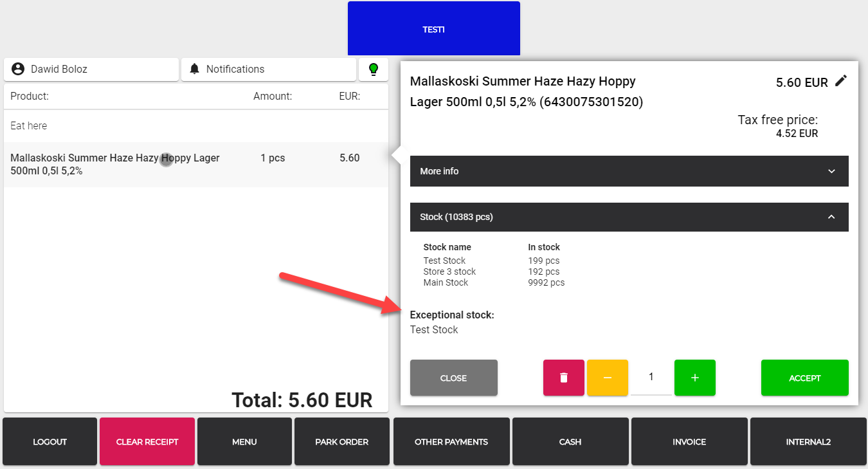Click the PARK ORDER button
Image resolution: width=868 pixels, height=469 pixels.
click(341, 442)
